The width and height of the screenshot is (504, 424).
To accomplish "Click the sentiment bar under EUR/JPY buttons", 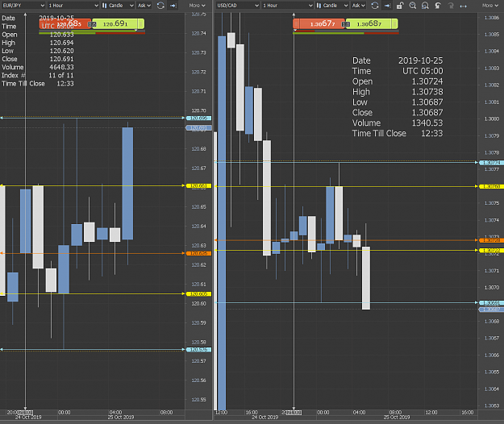I will pos(92,32).
